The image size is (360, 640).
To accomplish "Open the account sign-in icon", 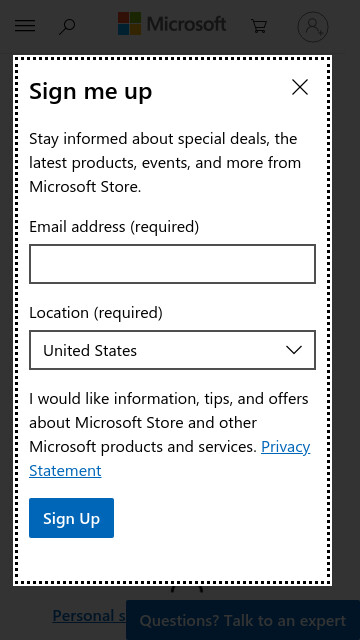I will point(313,27).
